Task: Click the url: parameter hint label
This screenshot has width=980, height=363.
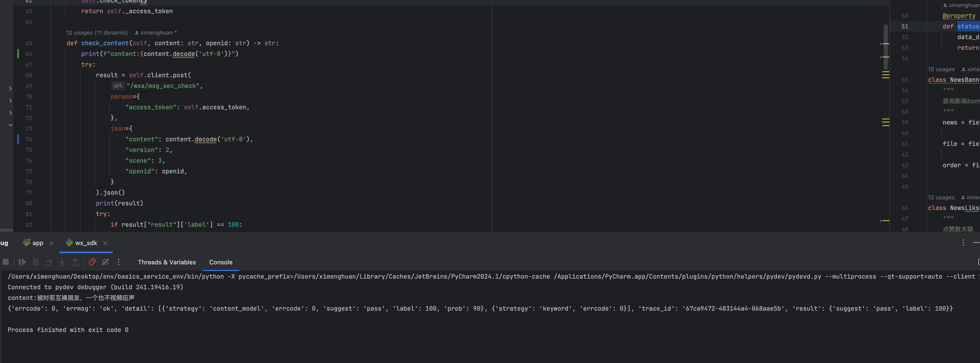Action: pos(118,86)
